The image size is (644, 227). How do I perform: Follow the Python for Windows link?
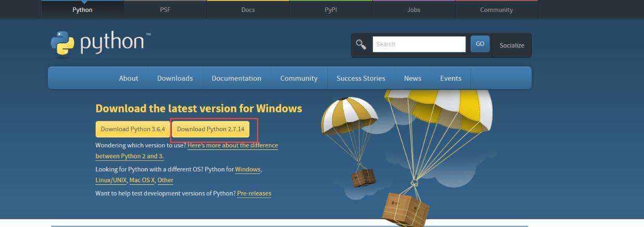pyautogui.click(x=248, y=170)
